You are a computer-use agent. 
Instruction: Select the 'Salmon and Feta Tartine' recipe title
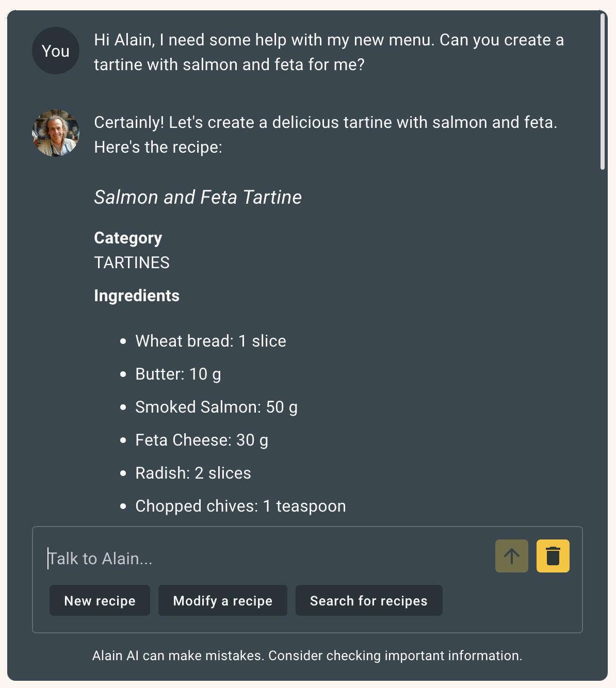pos(198,198)
